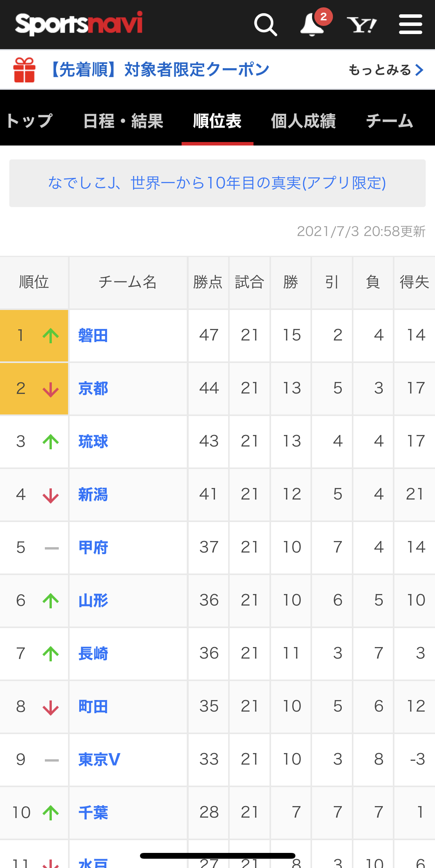The width and height of the screenshot is (435, 868).
Task: Tap the もっとみる chevron arrow
Action: click(419, 70)
